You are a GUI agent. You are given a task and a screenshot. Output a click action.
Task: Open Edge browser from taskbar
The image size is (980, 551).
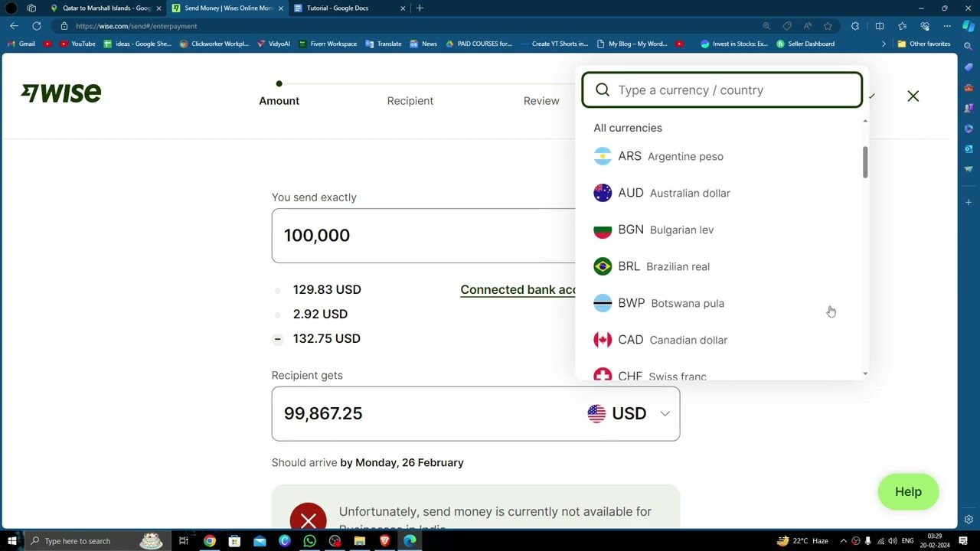click(410, 541)
